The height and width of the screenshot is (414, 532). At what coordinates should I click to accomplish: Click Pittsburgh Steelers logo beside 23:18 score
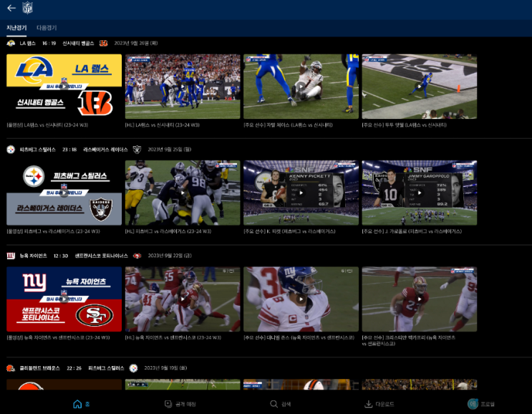(x=11, y=149)
